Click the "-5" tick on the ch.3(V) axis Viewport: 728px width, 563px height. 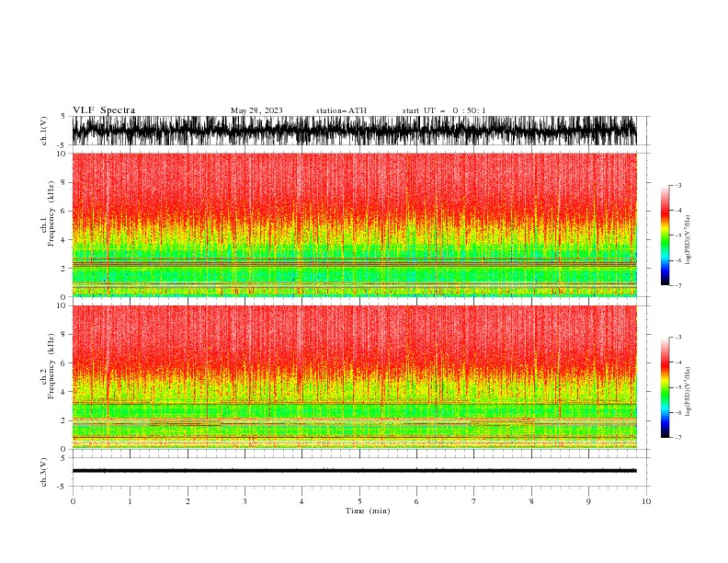pos(63,487)
